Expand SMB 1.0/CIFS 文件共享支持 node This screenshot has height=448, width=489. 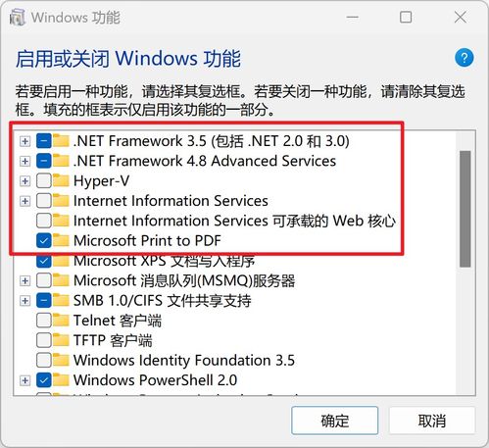tap(24, 301)
